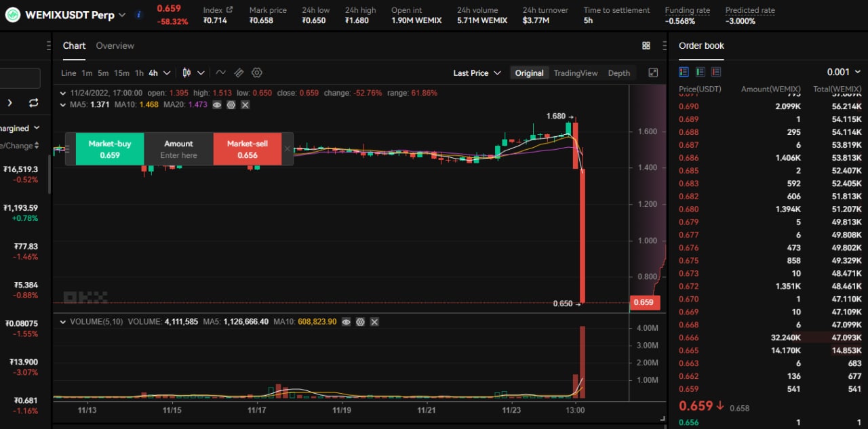The width and height of the screenshot is (868, 429).
Task: Open the Last Price dropdown
Action: pyautogui.click(x=477, y=73)
